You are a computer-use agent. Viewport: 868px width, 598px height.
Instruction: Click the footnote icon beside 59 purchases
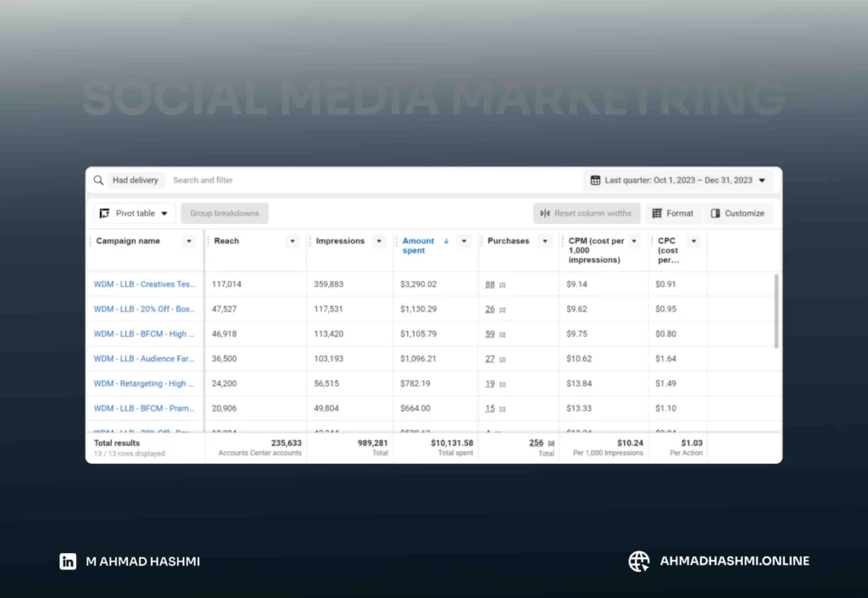(503, 334)
